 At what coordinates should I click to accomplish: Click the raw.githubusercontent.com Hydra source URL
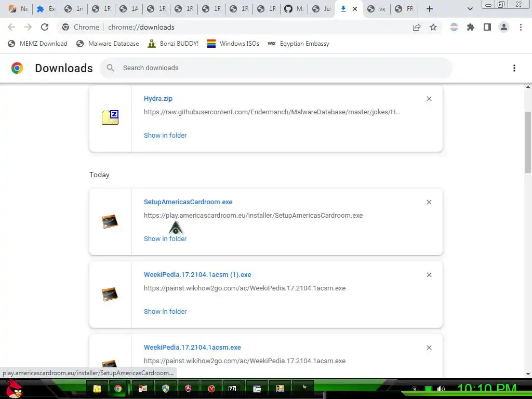pyautogui.click(x=272, y=112)
